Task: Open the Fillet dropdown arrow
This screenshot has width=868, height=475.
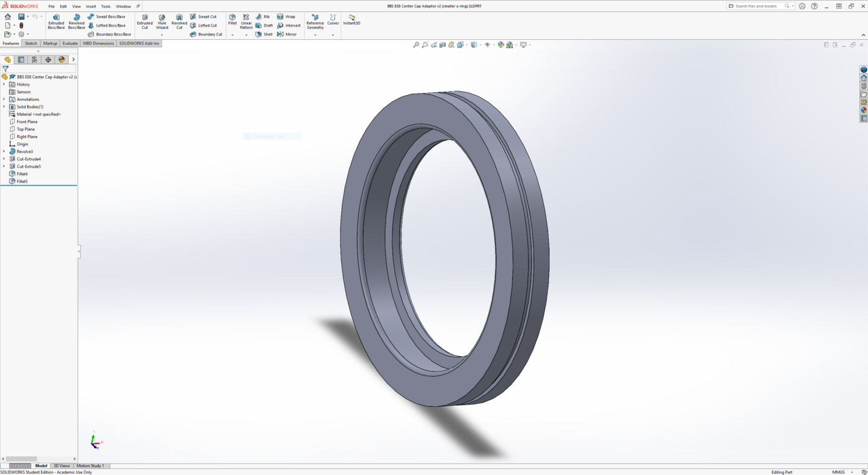Action: (x=232, y=35)
